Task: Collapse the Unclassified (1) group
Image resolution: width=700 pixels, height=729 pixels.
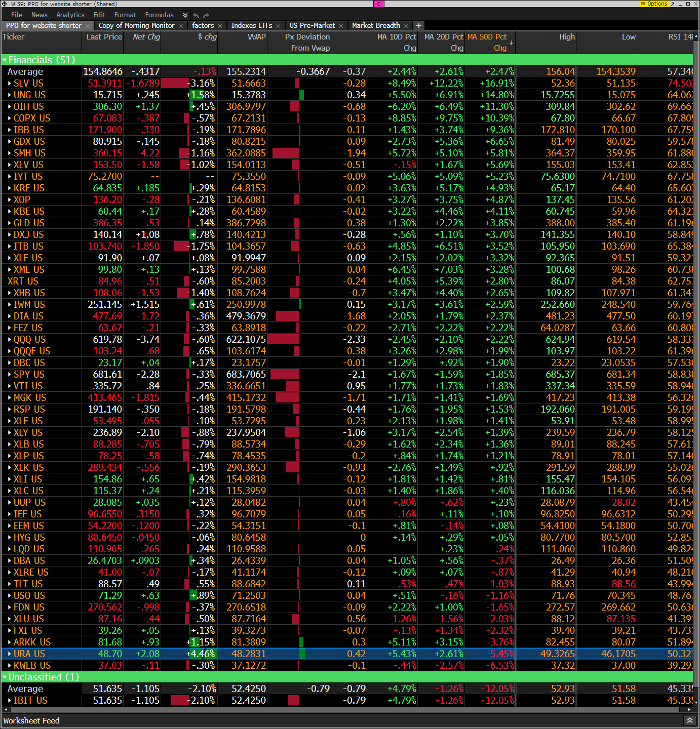Action: coord(5,677)
